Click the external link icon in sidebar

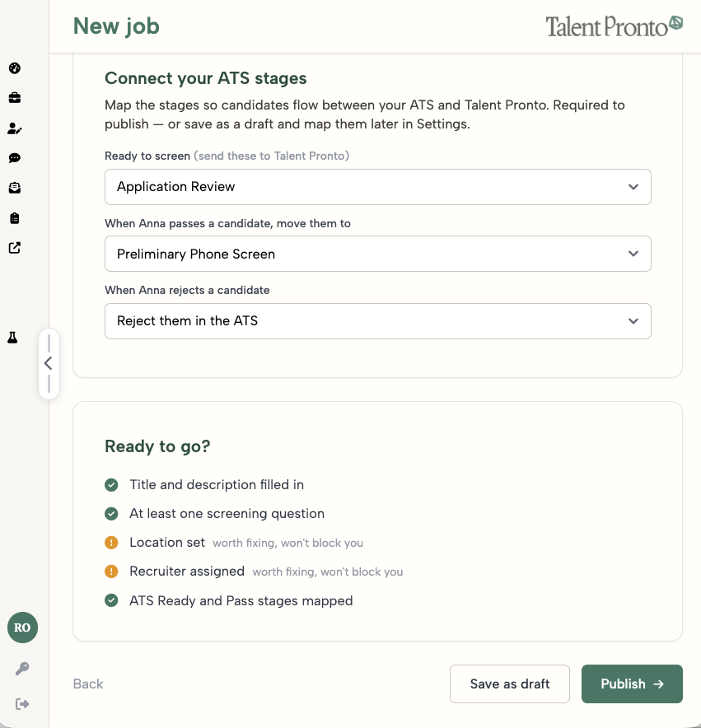coord(14,248)
